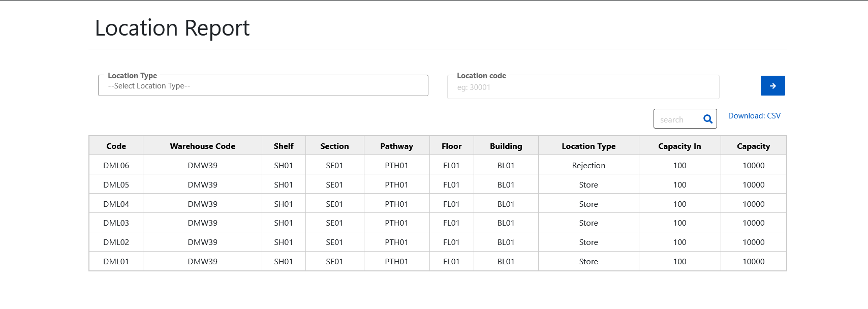
Task: Click the DML01 row code
Action: point(116,261)
